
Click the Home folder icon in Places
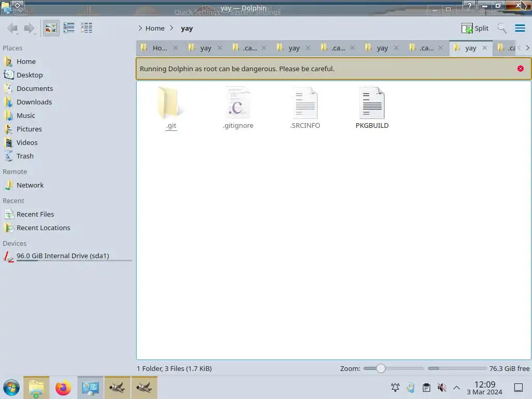pos(8,61)
